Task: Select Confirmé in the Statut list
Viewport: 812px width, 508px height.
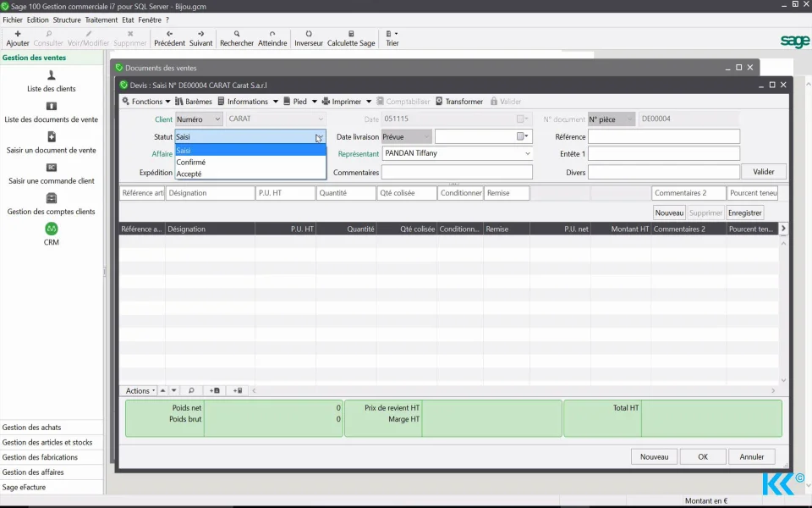Action: tap(250, 162)
